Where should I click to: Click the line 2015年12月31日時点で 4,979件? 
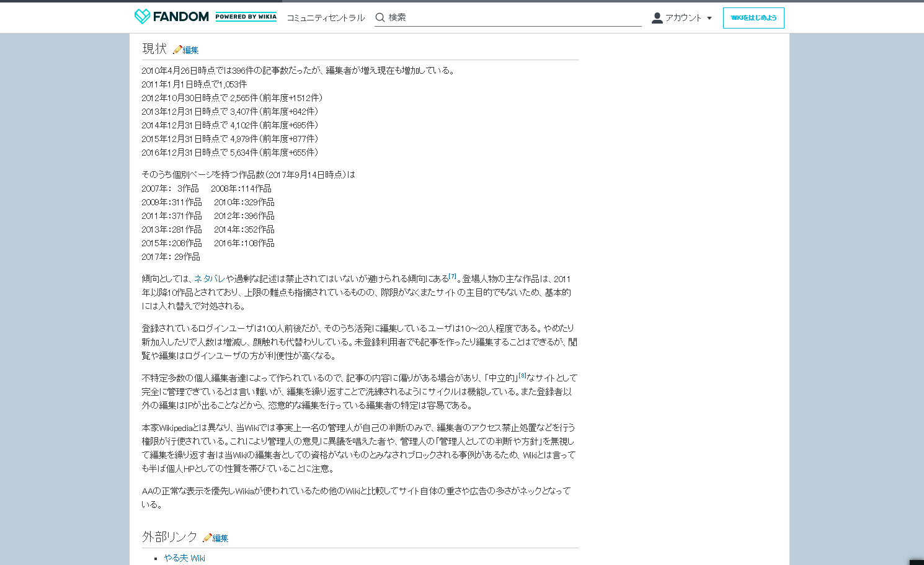(230, 139)
